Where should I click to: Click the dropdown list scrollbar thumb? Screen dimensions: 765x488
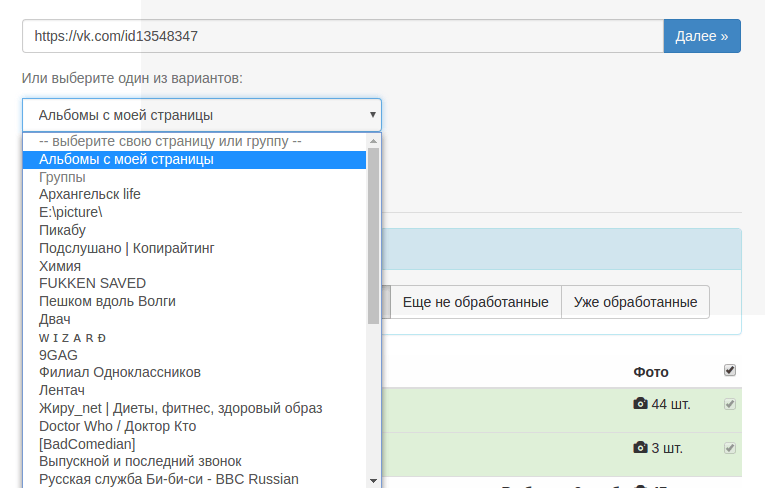[x=374, y=236]
